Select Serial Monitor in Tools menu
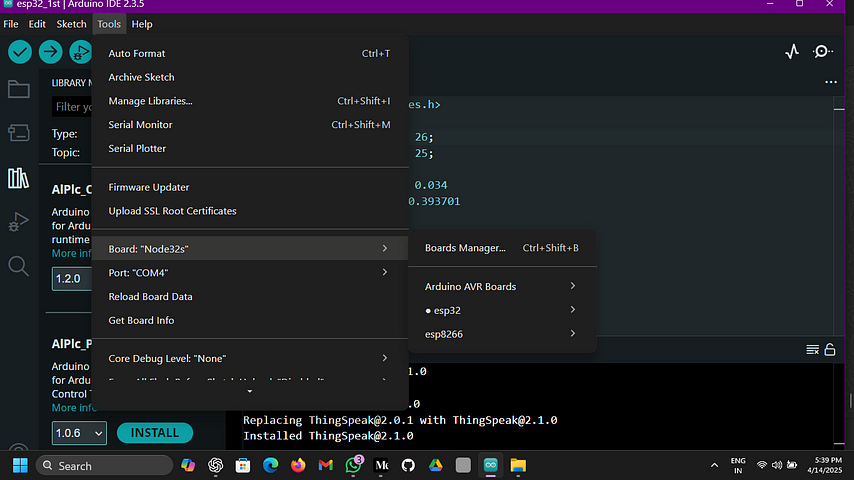854x480 pixels. (250, 125)
